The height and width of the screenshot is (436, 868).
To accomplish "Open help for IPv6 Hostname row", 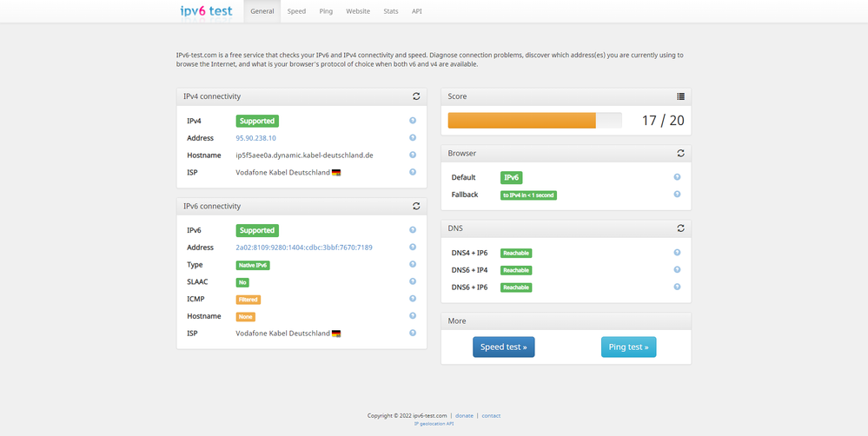I will [413, 316].
